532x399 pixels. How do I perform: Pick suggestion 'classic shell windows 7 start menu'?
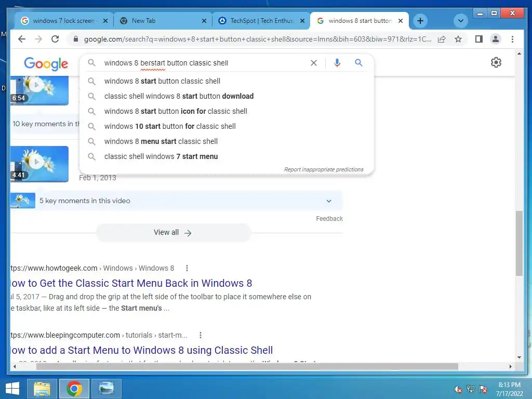[x=227, y=156]
